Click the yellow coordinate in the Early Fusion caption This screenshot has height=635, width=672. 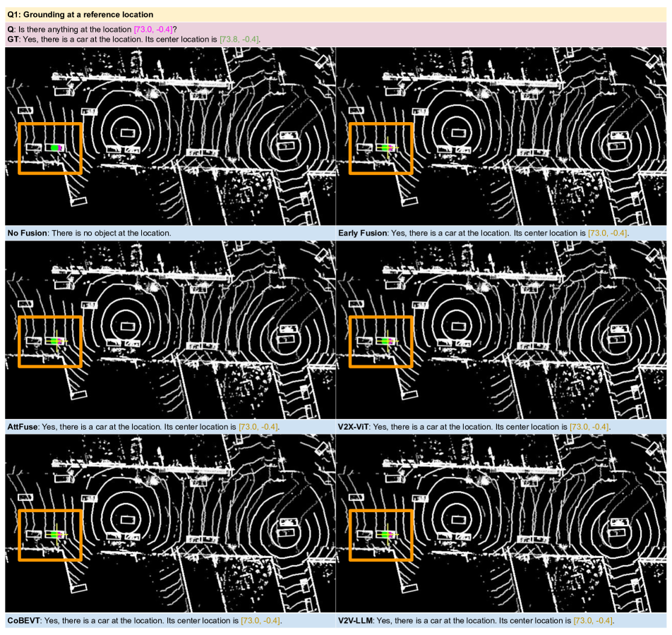pyautogui.click(x=607, y=233)
